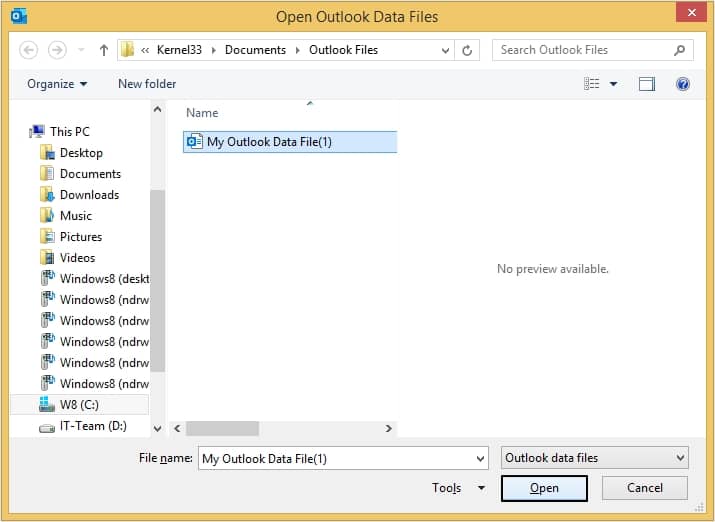Open Downloads in navigation pane

pos(89,195)
